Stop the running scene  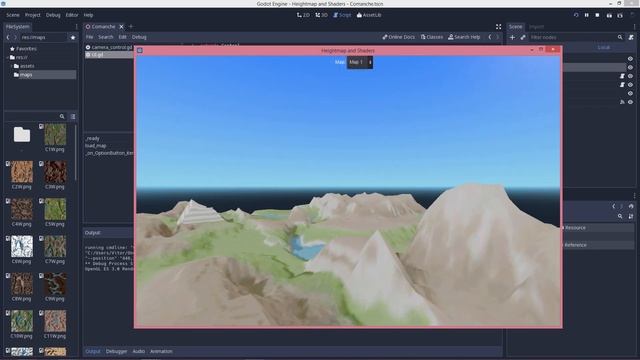click(x=597, y=15)
